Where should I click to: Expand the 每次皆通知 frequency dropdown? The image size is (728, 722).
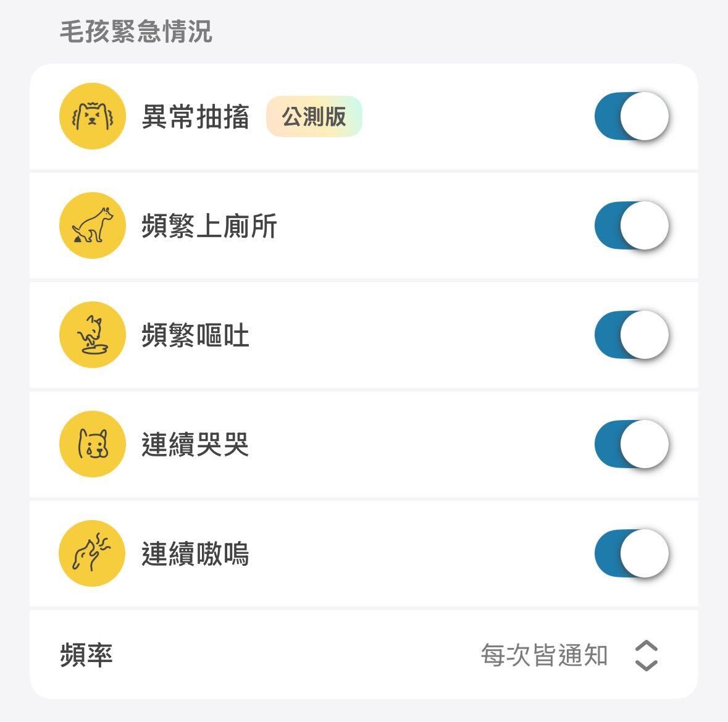[x=544, y=655]
